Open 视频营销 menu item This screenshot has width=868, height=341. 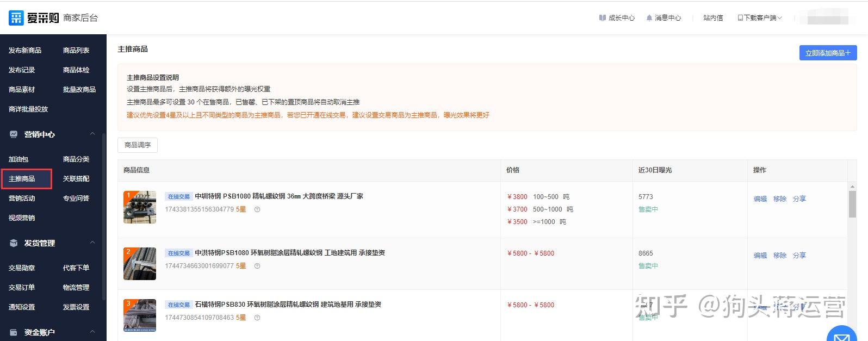coord(22,218)
